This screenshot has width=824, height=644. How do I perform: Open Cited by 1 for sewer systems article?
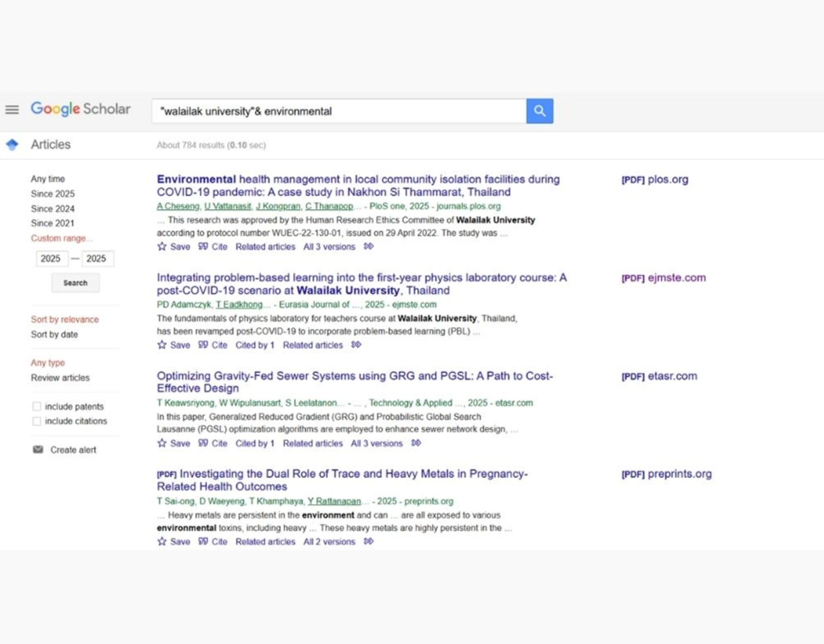[254, 443]
